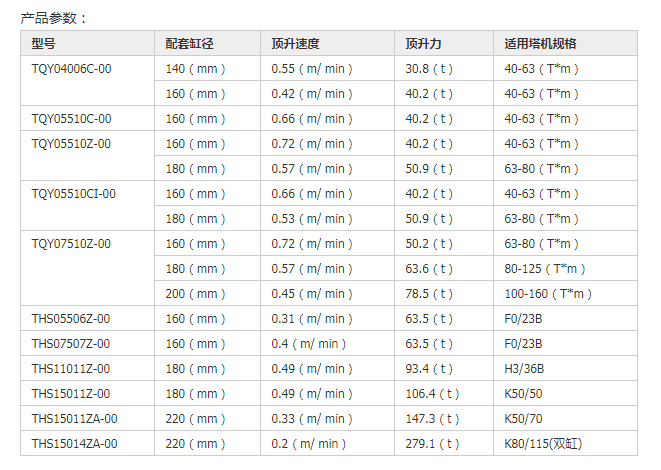Click model TQY07510Z-00 in the table

[x=72, y=244]
